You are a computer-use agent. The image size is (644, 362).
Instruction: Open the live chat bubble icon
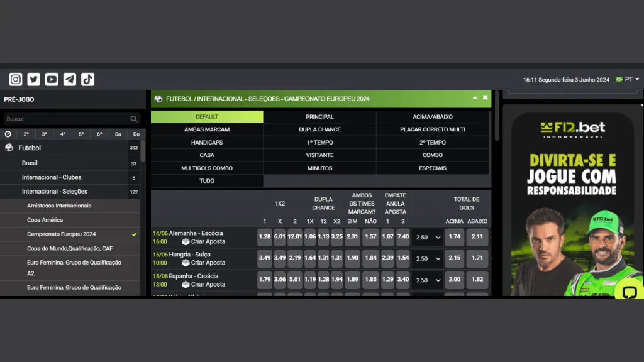pyautogui.click(x=629, y=292)
